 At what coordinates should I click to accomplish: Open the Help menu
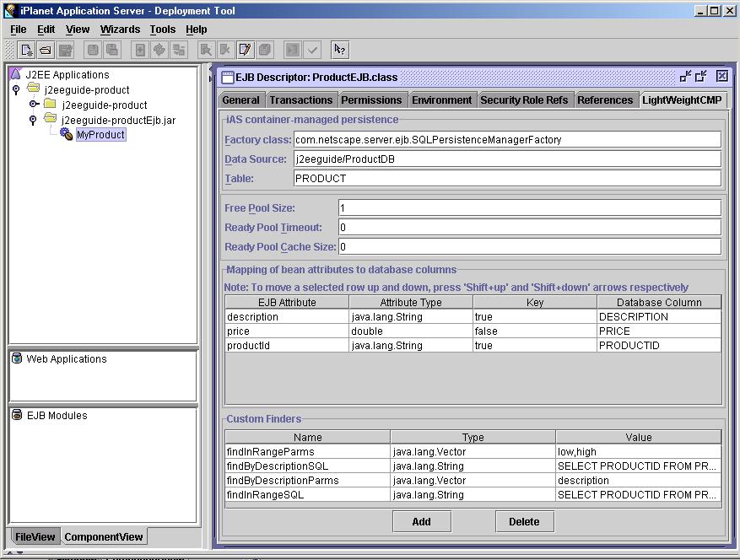[x=197, y=30]
